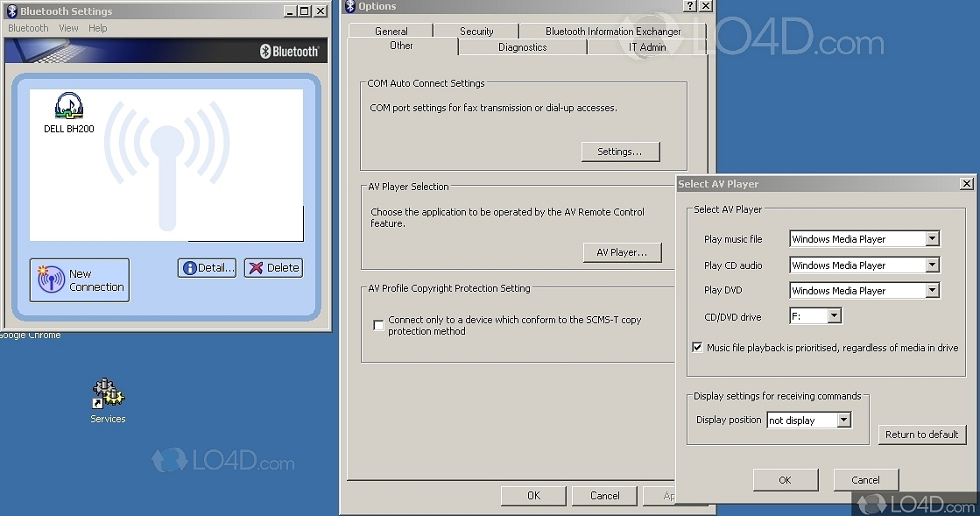Open Detail for the selected device
Viewport: 980px width, 516px height.
click(207, 268)
